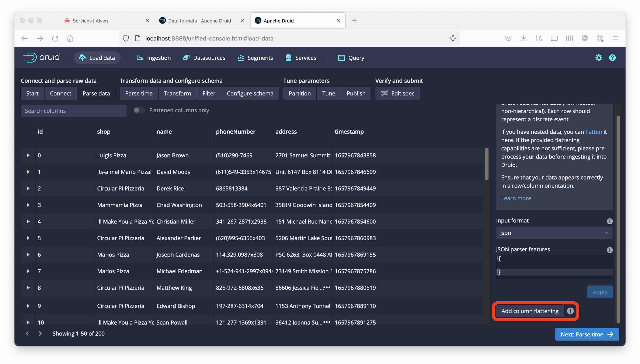
Task: Select the Parse data tab
Action: pos(96,93)
